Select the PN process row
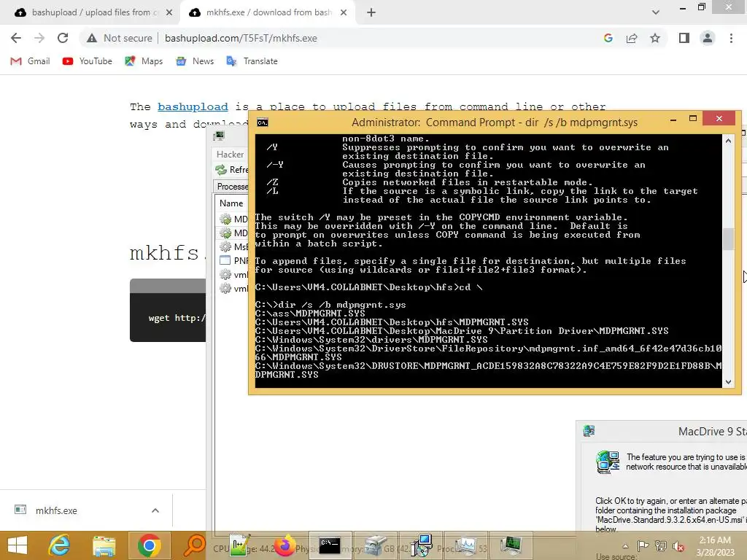This screenshot has height=560, width=747. point(233,260)
